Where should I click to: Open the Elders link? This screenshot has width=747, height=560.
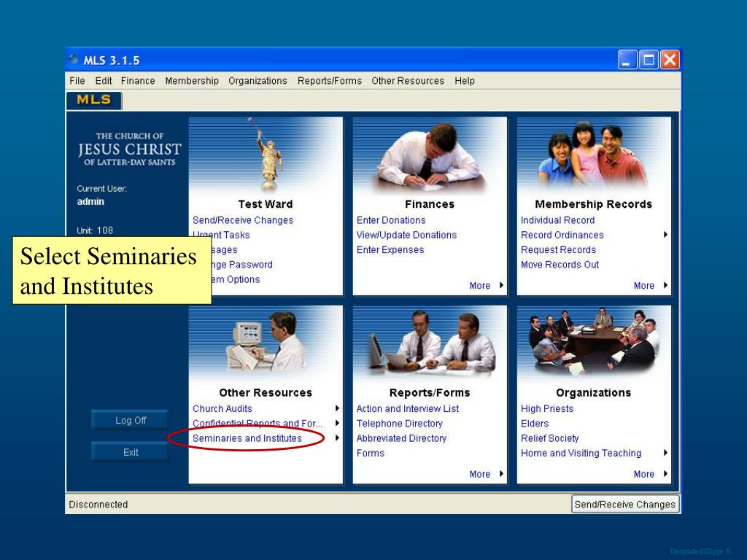535,424
